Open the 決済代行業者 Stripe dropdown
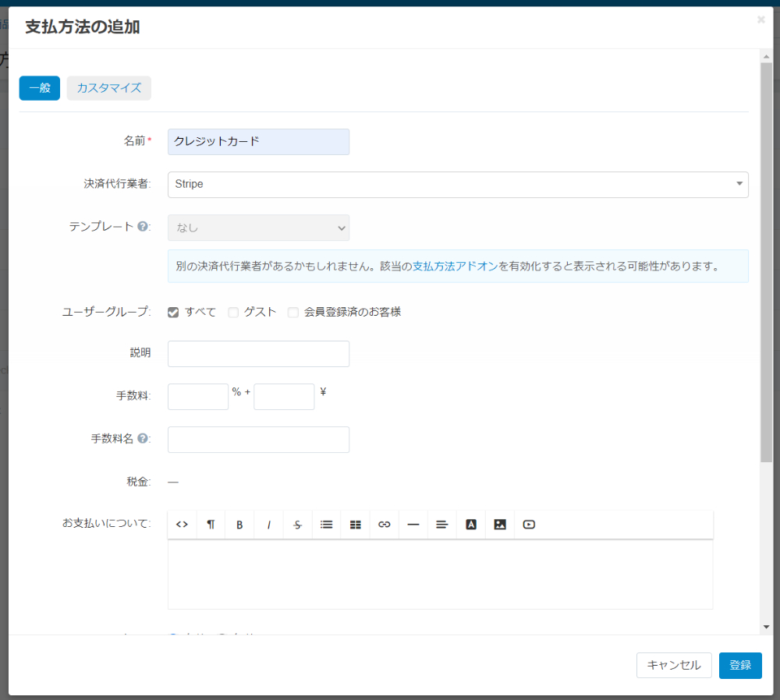Viewport: 780px width, 700px height. pos(458,185)
